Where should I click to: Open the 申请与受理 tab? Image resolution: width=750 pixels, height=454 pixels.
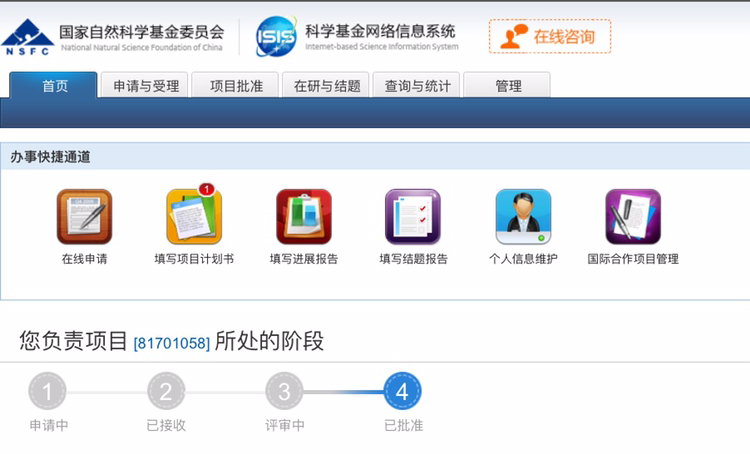[145, 86]
